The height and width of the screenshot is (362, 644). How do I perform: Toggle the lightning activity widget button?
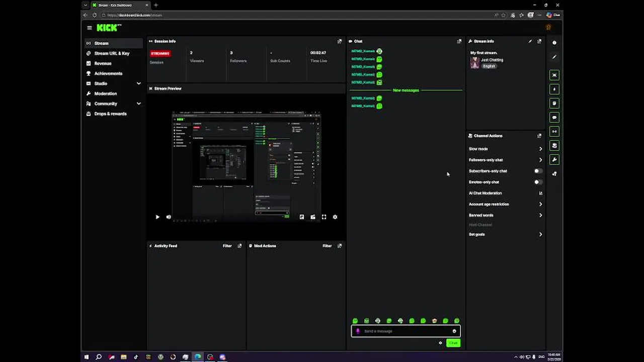554,89
